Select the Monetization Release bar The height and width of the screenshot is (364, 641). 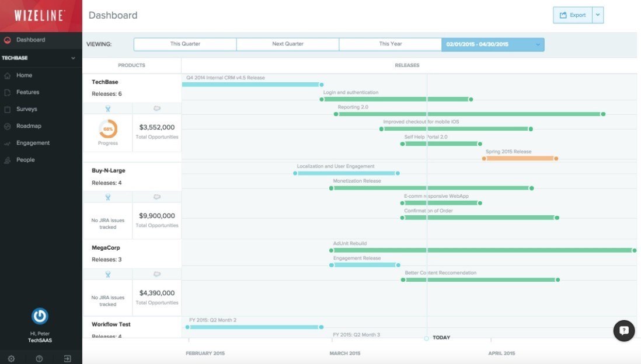click(x=431, y=188)
